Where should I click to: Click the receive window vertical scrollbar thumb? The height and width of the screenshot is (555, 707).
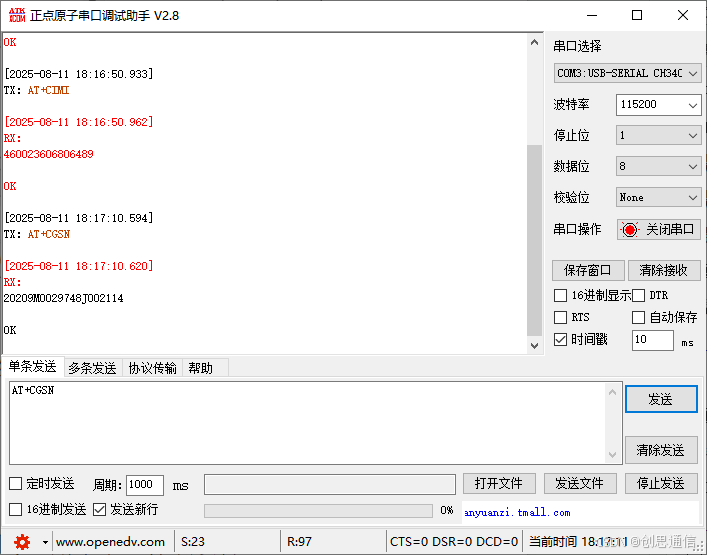pos(534,240)
